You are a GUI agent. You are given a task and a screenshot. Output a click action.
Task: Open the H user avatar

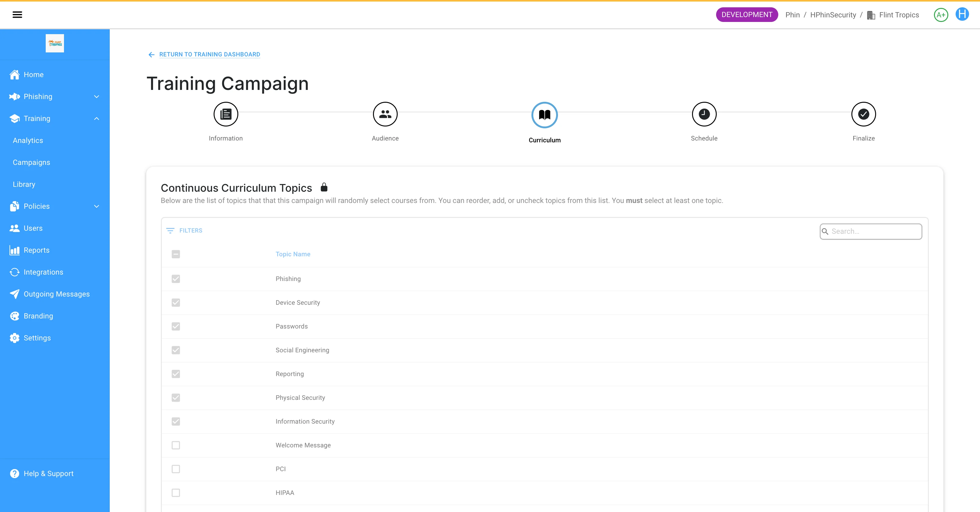962,14
